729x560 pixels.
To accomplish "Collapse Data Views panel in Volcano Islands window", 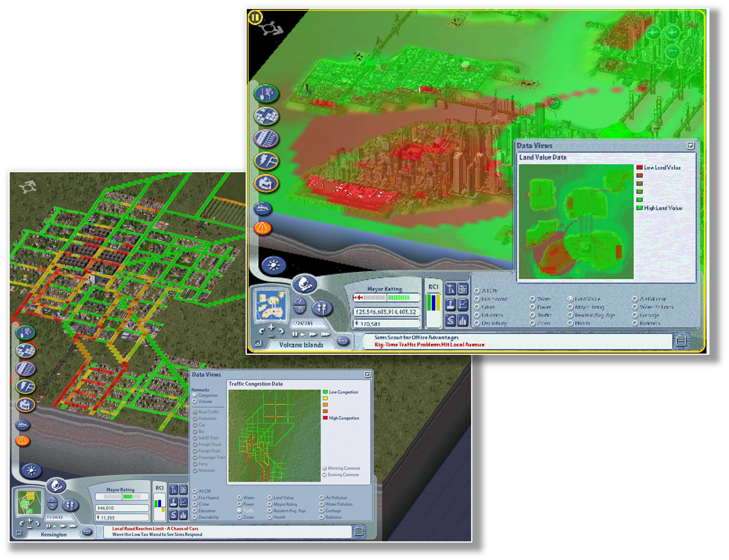I will pyautogui.click(x=690, y=145).
